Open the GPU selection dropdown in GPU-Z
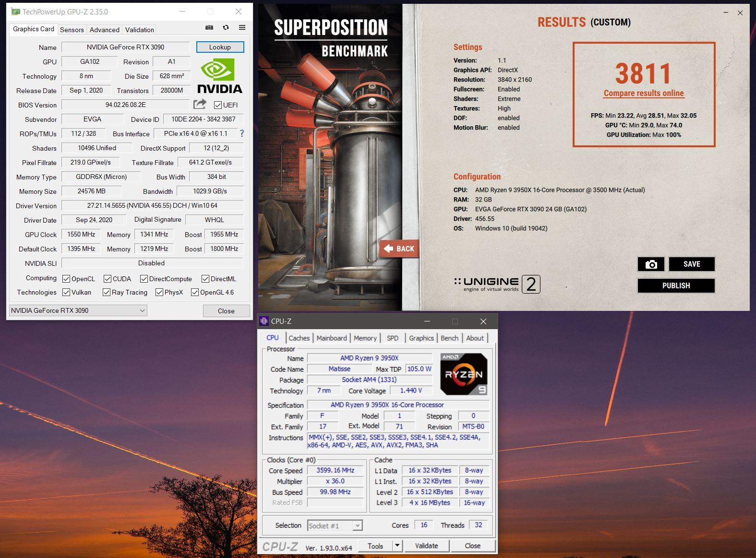 pyautogui.click(x=78, y=310)
